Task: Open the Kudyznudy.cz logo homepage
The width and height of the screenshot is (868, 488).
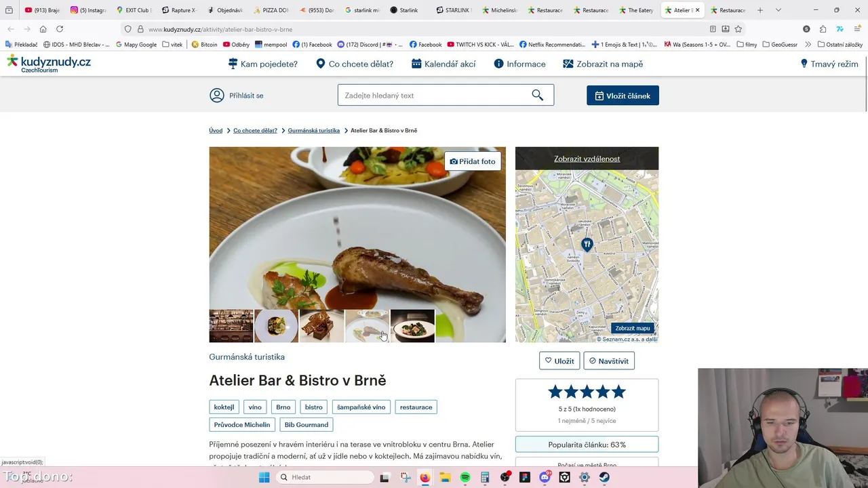Action: tap(49, 64)
